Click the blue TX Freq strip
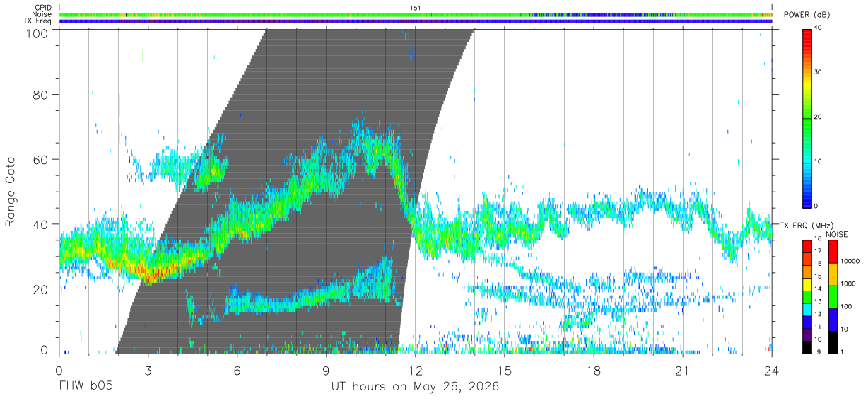868x401 pixels. [416, 21]
